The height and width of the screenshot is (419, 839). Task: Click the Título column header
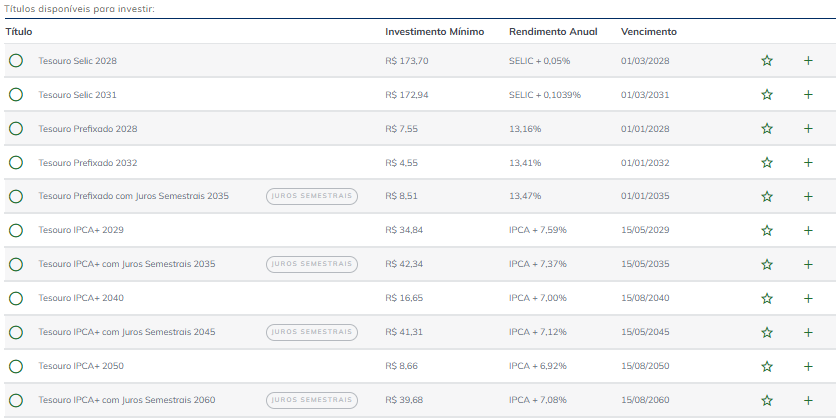tap(19, 32)
